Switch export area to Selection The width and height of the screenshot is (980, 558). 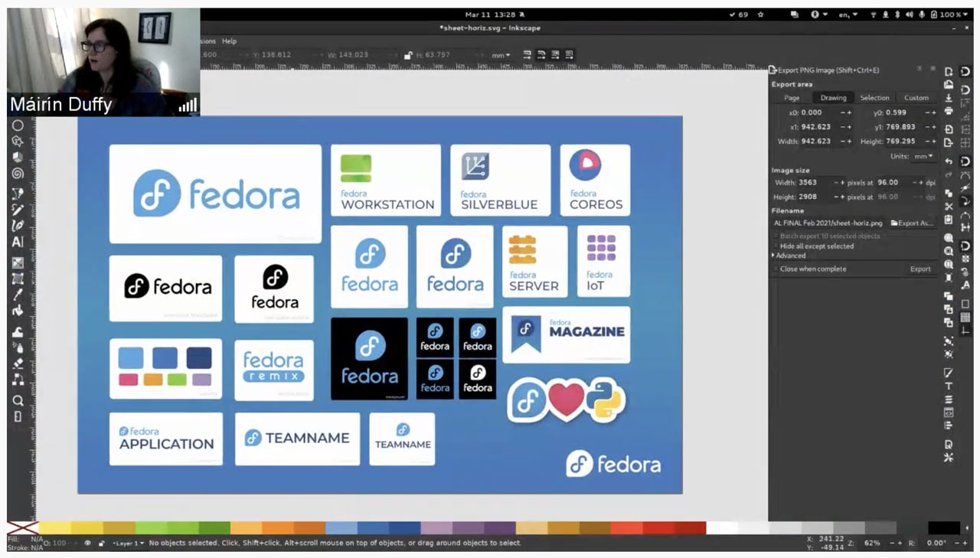[874, 98]
